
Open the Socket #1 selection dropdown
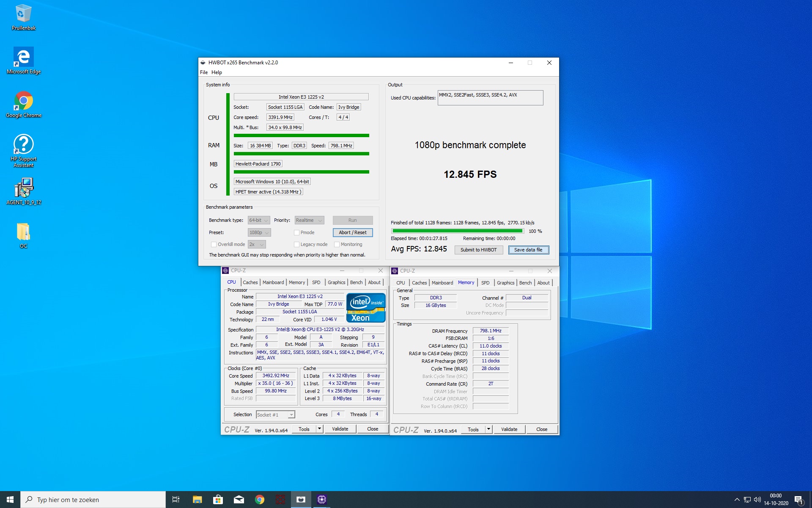click(275, 415)
